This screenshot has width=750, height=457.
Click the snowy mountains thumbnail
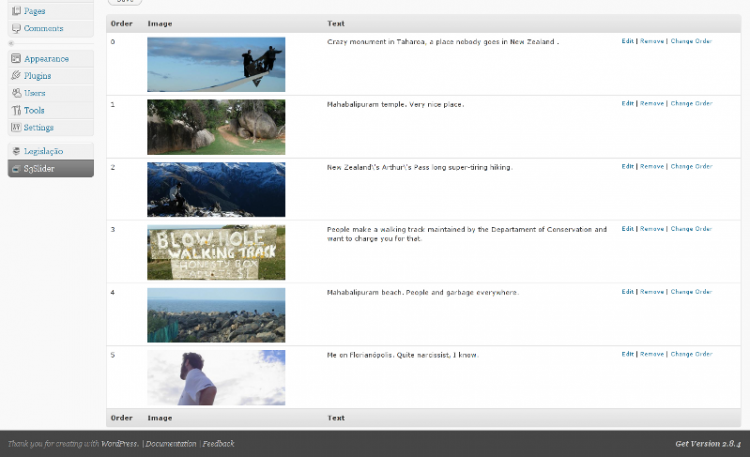tap(216, 189)
